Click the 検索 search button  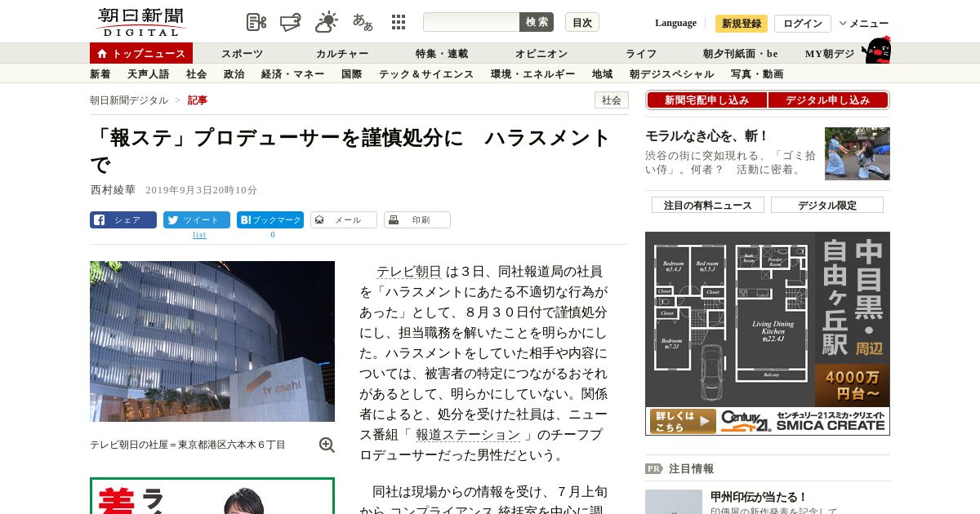tap(537, 22)
